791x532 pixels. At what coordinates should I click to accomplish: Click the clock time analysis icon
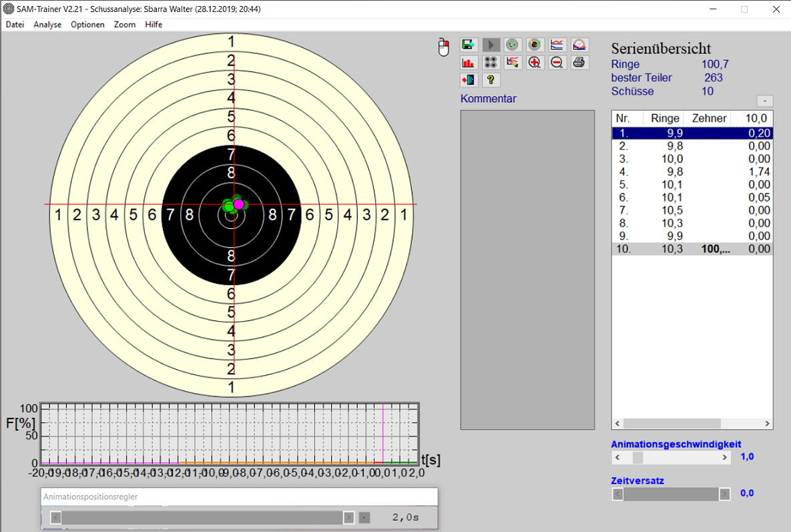(579, 45)
